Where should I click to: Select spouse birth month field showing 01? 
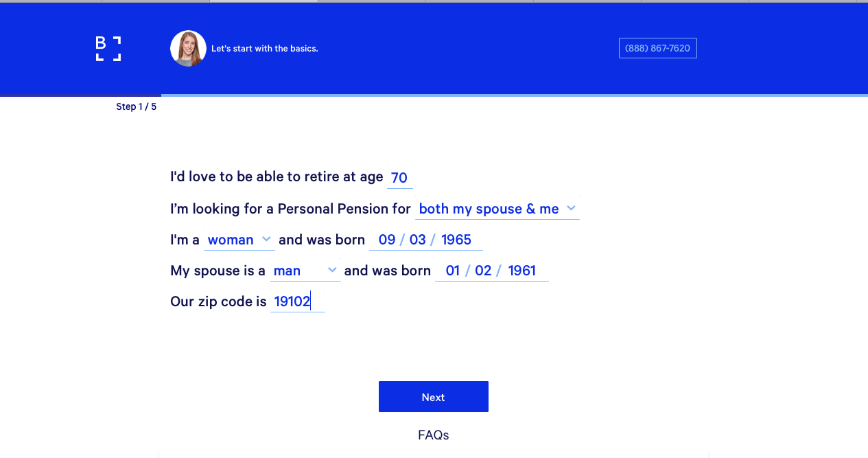click(452, 271)
